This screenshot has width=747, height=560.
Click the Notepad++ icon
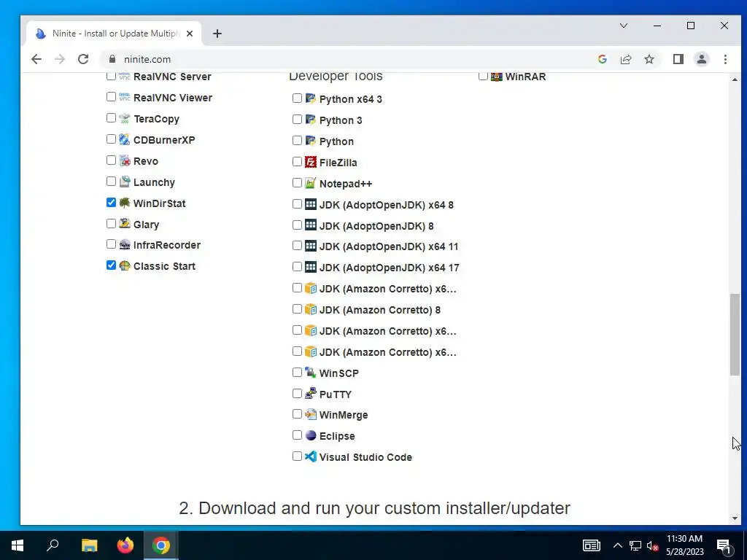click(311, 183)
